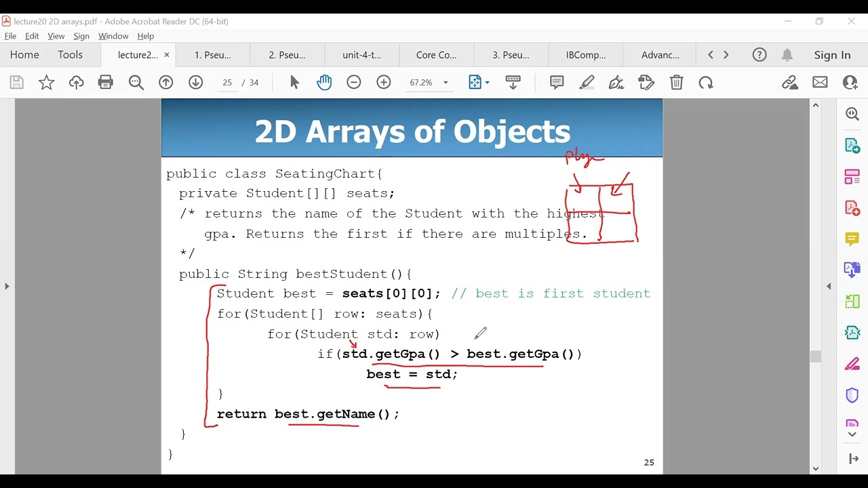Collapse the right tools pane arrow
Screen dimensions: 868x488
coord(829,286)
